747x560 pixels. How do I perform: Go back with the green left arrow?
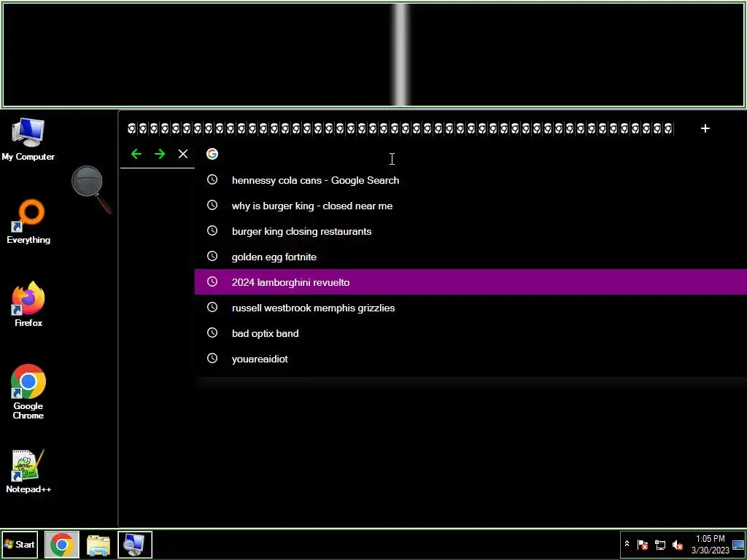(136, 154)
